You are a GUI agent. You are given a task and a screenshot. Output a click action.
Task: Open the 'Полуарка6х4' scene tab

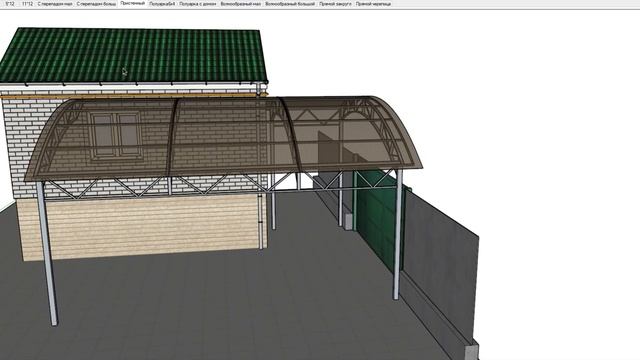click(162, 4)
